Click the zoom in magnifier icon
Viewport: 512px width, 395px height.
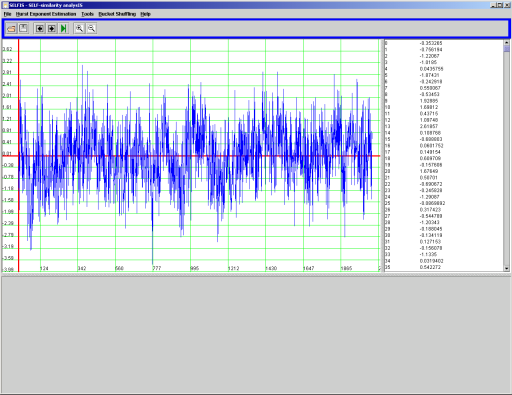tap(79, 29)
